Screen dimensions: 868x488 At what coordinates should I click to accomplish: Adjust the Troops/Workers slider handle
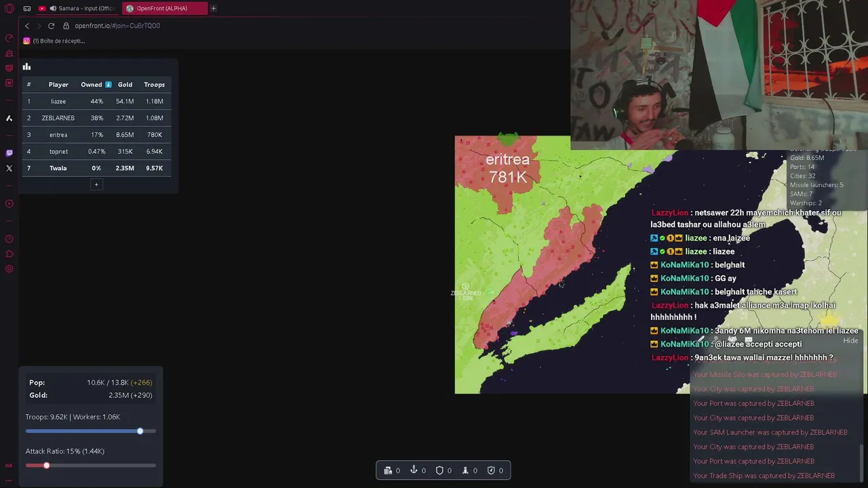point(140,431)
